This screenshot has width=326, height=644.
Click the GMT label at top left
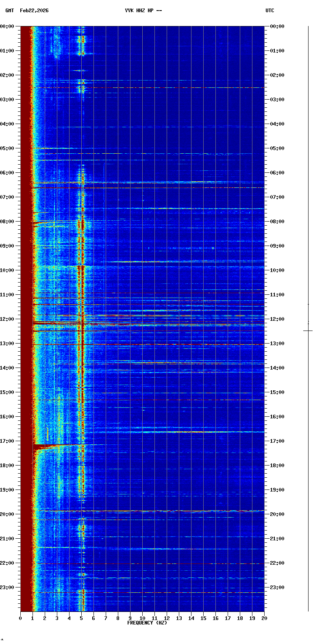coord(9,11)
